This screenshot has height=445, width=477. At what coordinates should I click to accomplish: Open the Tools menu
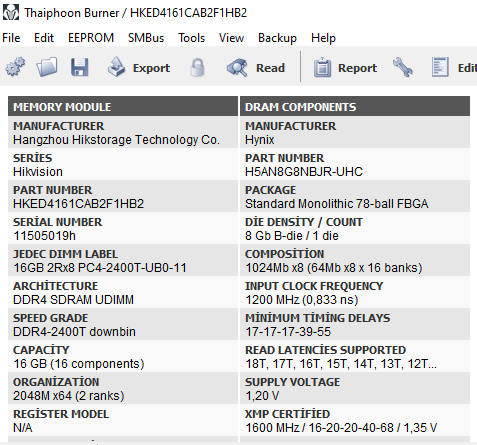pos(192,38)
